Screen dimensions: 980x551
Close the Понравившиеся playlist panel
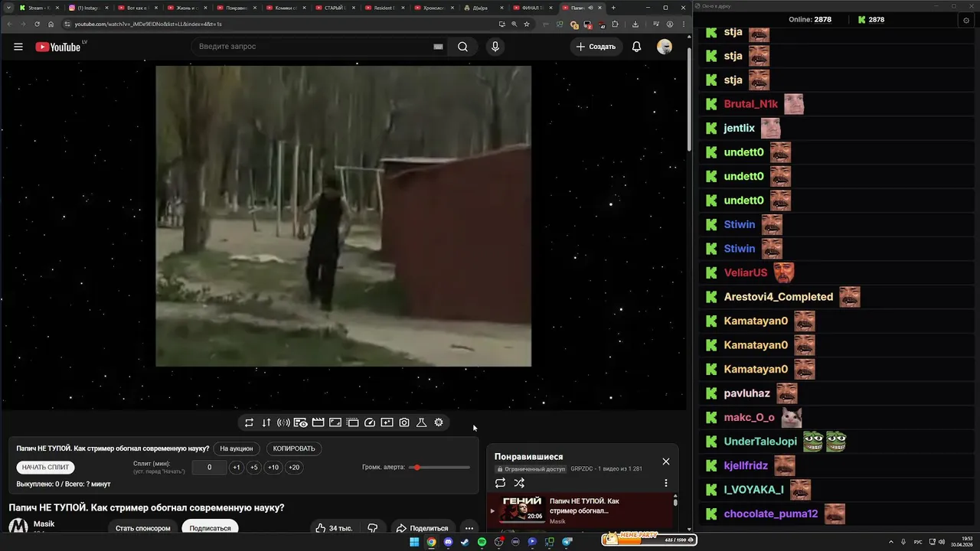[666, 461]
